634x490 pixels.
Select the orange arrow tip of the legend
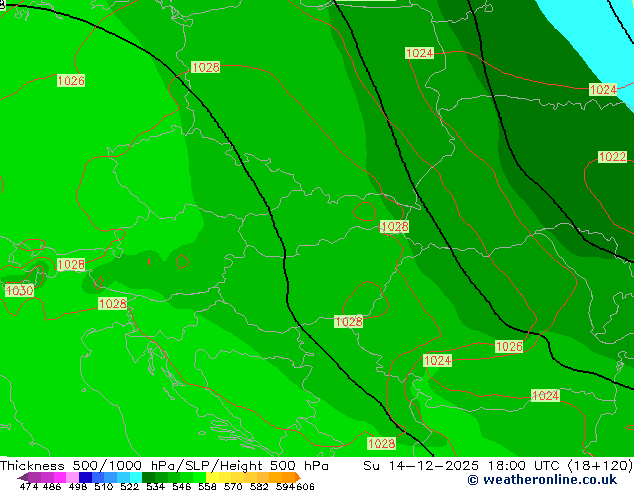(x=298, y=477)
